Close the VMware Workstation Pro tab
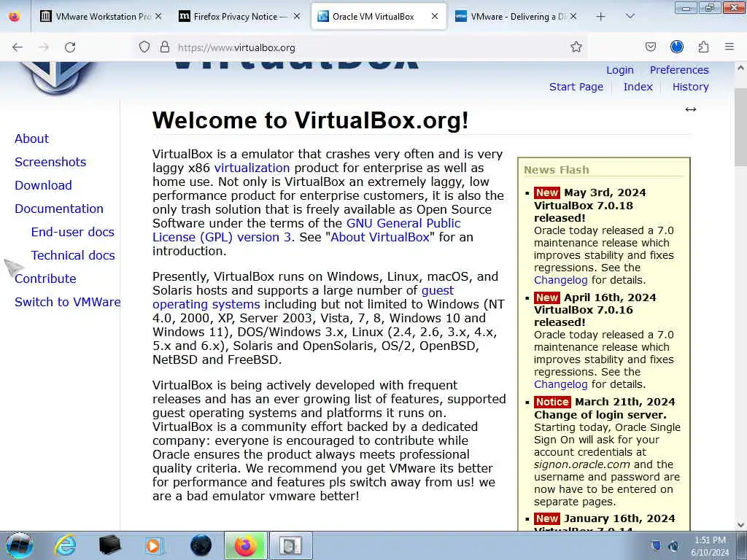Viewport: 747px width, 560px height. click(x=158, y=16)
